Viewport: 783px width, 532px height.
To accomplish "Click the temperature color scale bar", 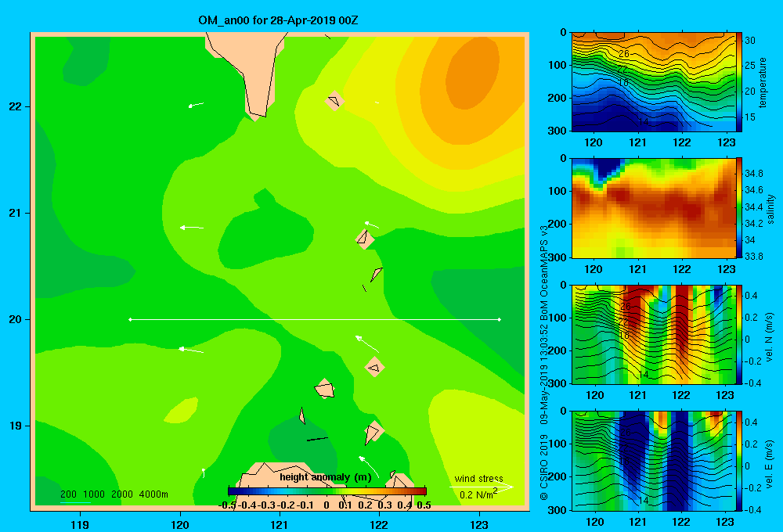I will point(739,82).
